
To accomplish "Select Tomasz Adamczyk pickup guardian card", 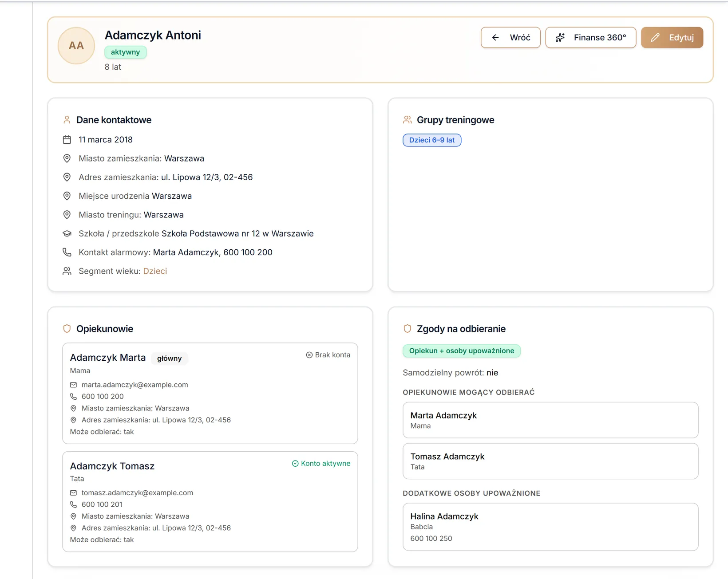I will [x=550, y=461].
